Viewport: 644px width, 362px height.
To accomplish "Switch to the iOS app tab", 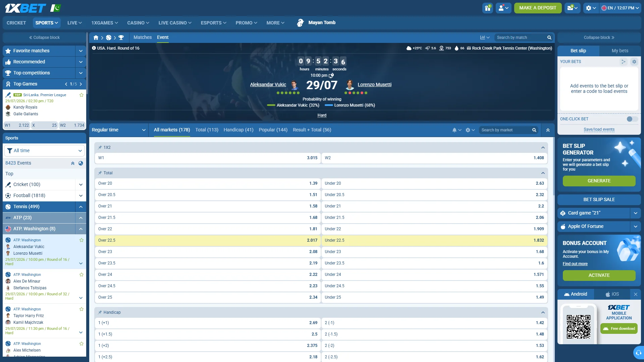I will coord(612,294).
